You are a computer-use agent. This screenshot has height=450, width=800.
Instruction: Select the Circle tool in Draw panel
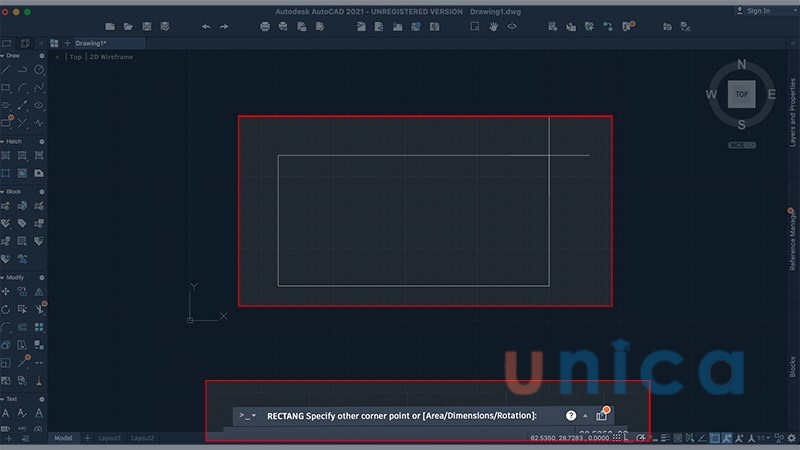pos(39,69)
